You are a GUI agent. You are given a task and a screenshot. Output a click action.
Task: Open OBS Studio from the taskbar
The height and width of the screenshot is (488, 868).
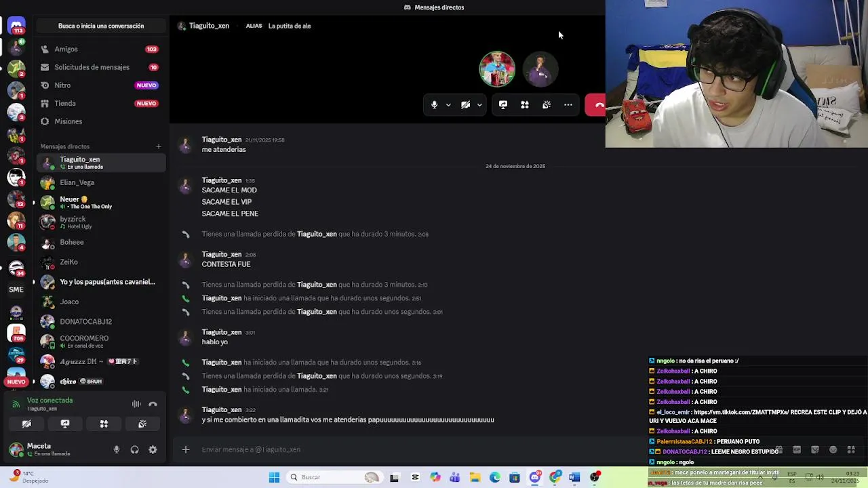595,478
